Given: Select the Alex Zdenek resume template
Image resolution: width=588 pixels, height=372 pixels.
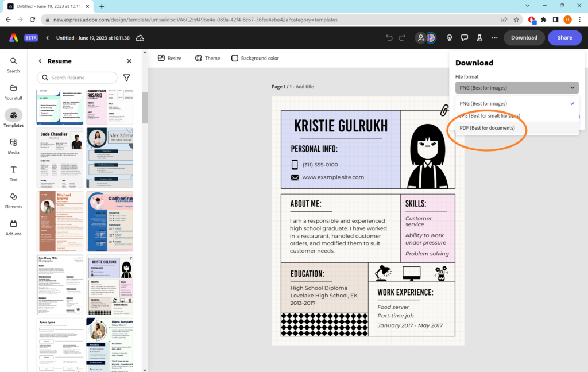Looking at the screenshot, I should click(x=110, y=158).
